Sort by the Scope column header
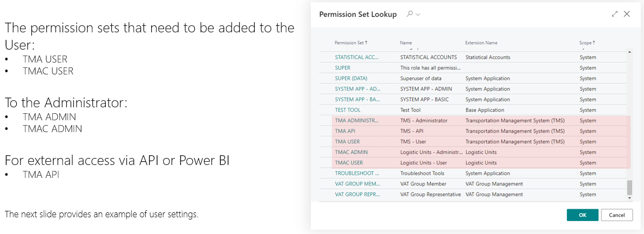Viewport: 644px width, 234px height. [x=587, y=43]
